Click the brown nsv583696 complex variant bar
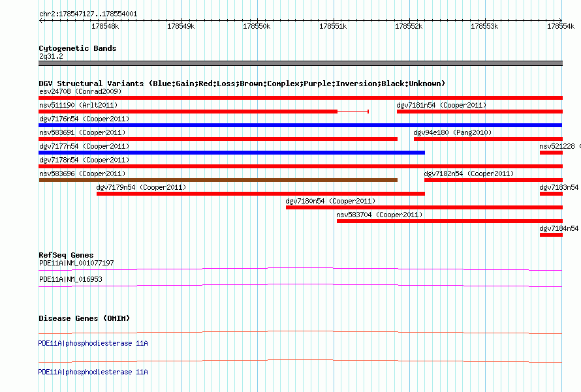Viewport: 581px width, 392px height. click(218, 180)
